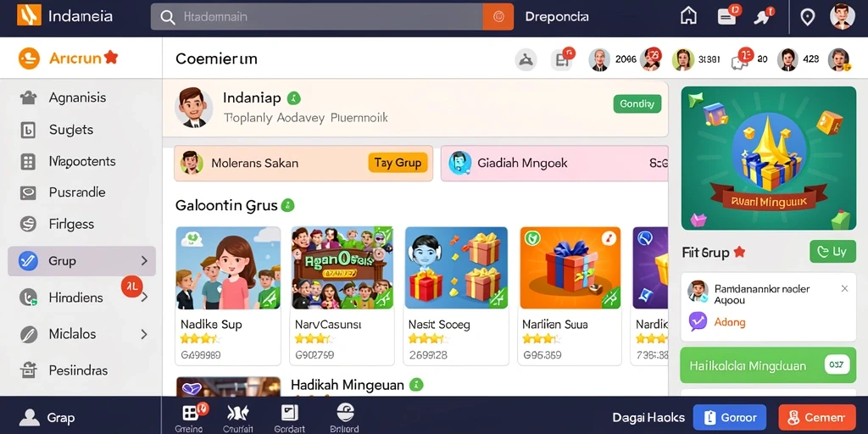Click the green info badge beside Indaniap
This screenshot has height=434, width=868.
click(x=294, y=98)
